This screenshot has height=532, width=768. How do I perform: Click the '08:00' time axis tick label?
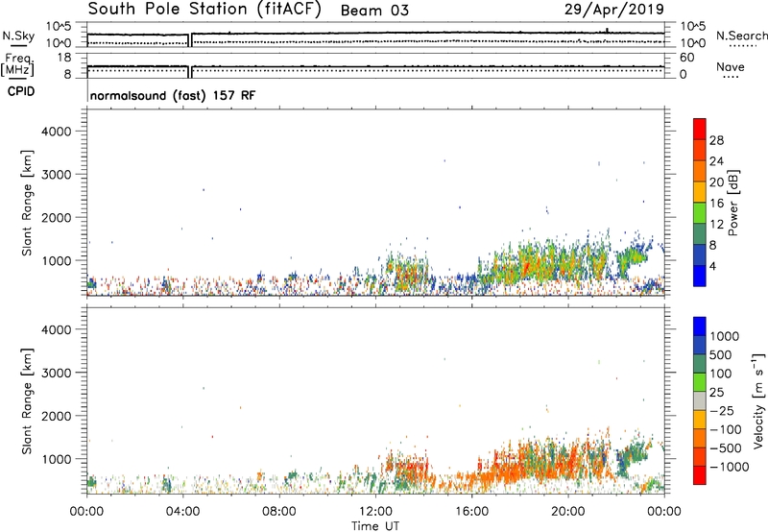[x=279, y=512]
